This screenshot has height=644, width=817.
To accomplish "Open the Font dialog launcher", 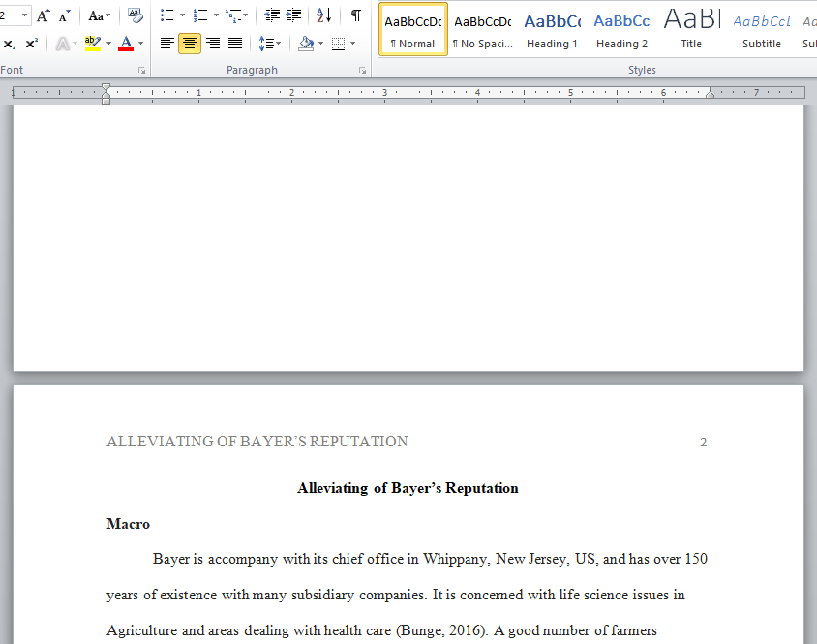I will click(141, 71).
